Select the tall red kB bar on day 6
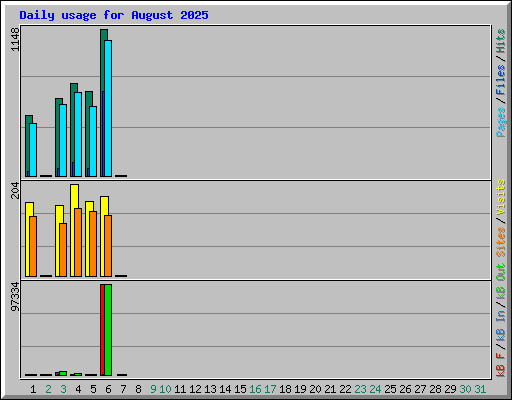This screenshot has width=512, height=400. pyautogui.click(x=102, y=330)
